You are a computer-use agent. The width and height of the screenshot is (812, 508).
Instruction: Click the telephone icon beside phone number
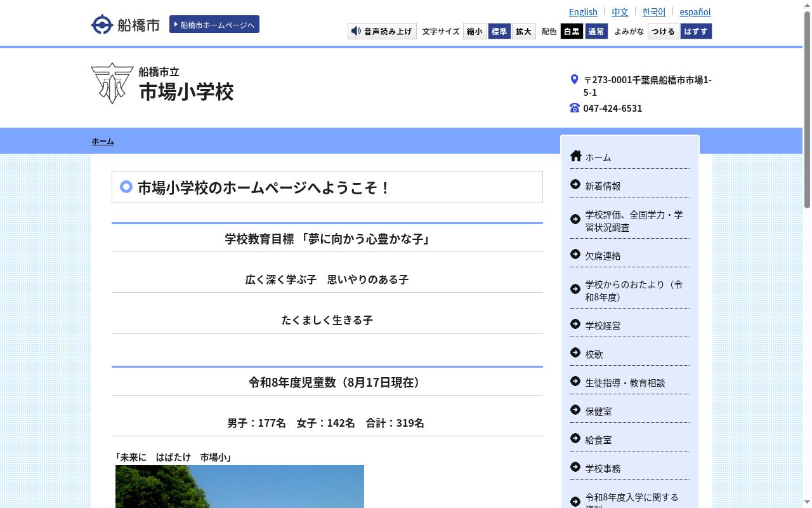[x=575, y=108]
